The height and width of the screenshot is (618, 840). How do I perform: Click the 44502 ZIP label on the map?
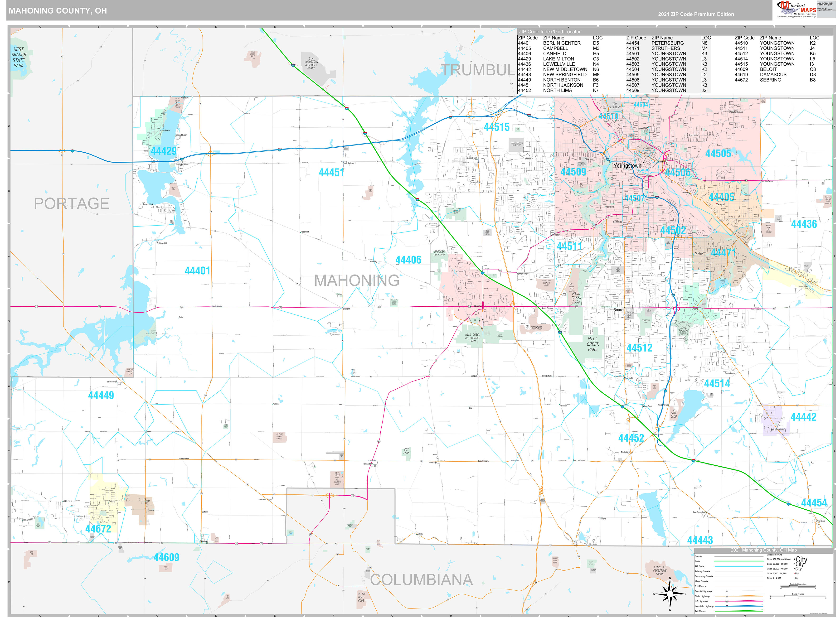pyautogui.click(x=673, y=230)
